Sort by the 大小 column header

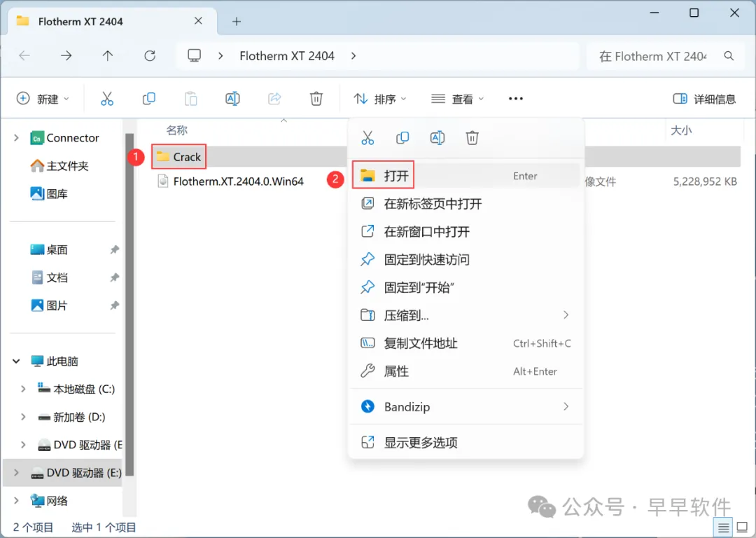pyautogui.click(x=681, y=130)
